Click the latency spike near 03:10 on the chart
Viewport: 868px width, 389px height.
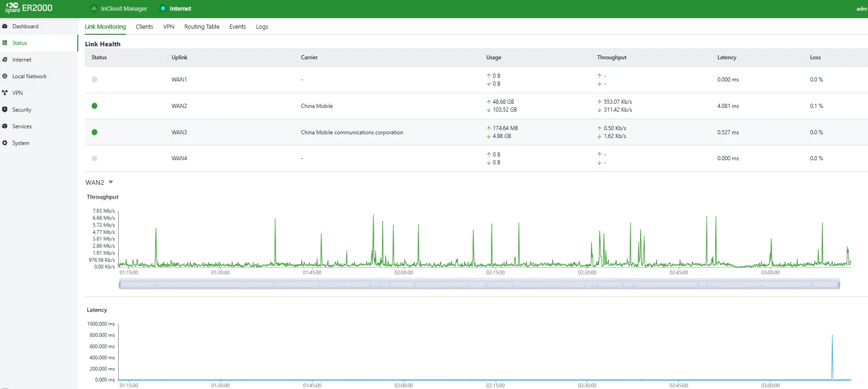(x=832, y=357)
